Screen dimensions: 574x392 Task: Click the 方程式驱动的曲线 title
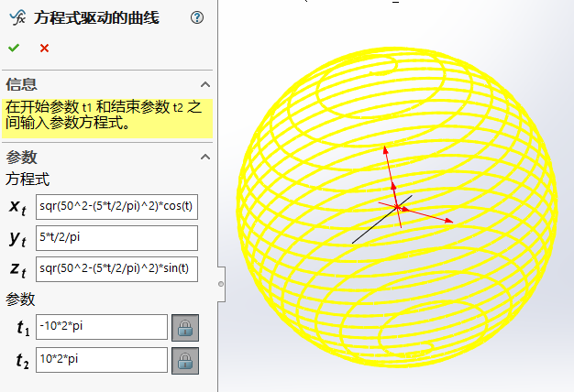click(x=96, y=18)
